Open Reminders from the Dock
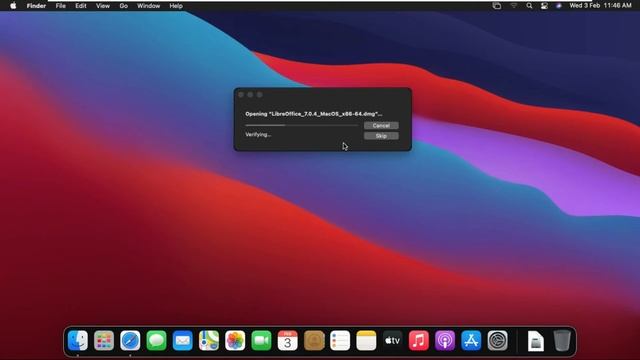This screenshot has height=360, width=640. [x=340, y=340]
